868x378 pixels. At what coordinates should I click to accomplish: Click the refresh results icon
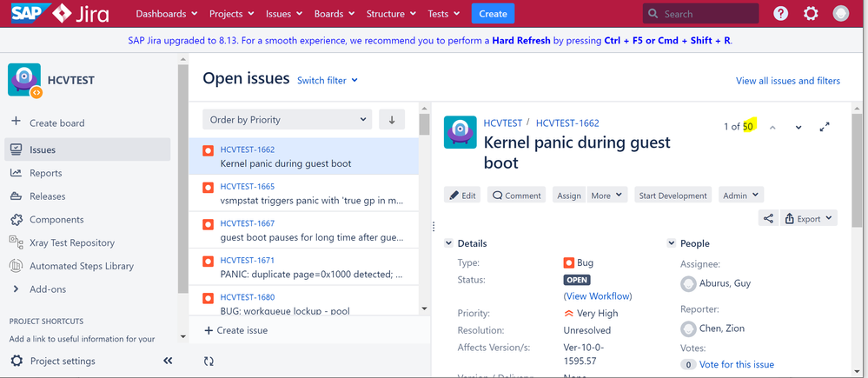tap(209, 361)
